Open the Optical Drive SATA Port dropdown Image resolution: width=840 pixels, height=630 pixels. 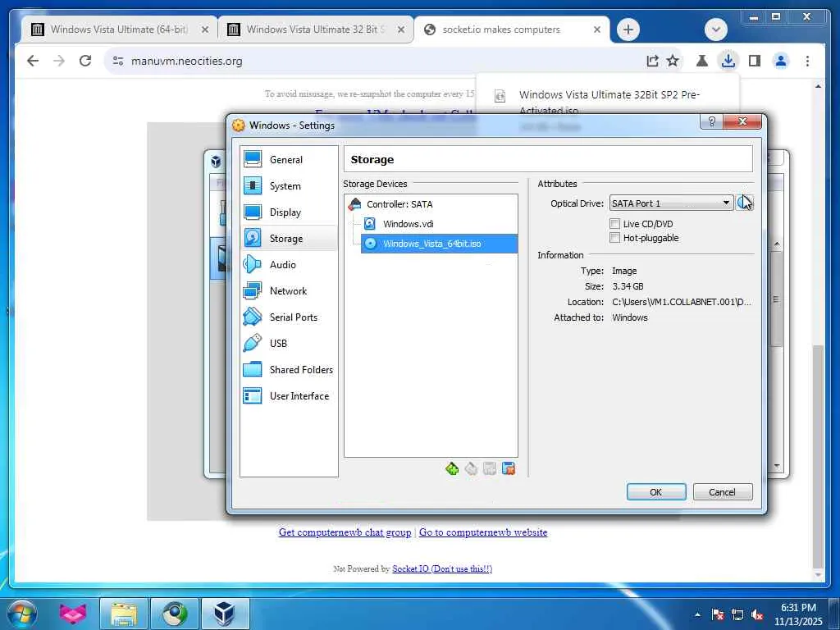[671, 203]
